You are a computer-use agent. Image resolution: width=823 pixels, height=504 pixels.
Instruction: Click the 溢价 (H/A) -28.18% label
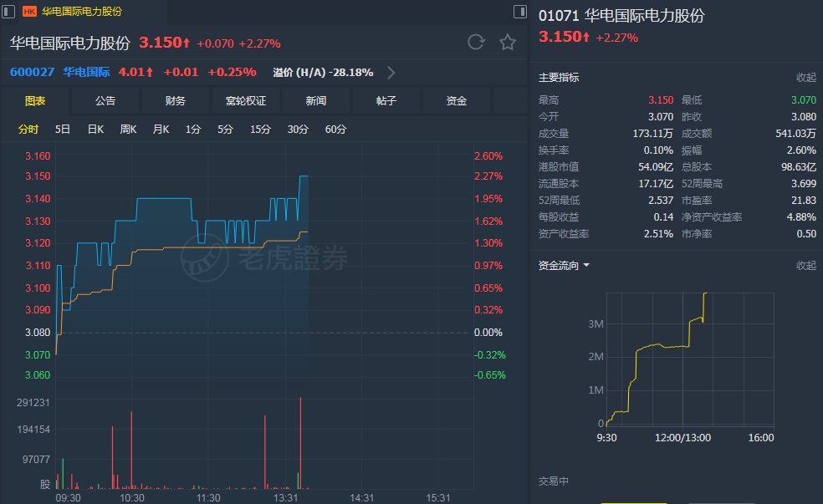323,73
